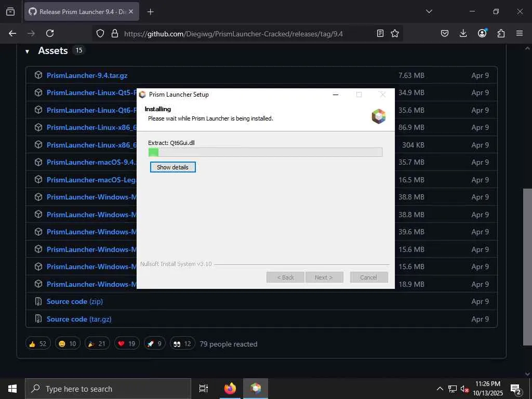This screenshot has height=399, width=532.
Task: Click the Show details button in the installer
Action: (x=172, y=167)
